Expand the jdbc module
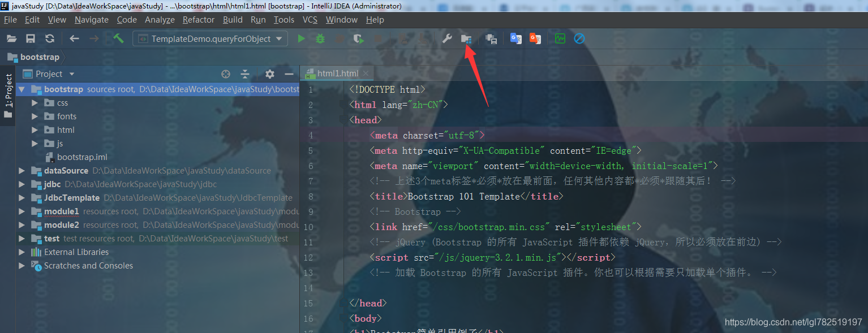 pyautogui.click(x=22, y=184)
